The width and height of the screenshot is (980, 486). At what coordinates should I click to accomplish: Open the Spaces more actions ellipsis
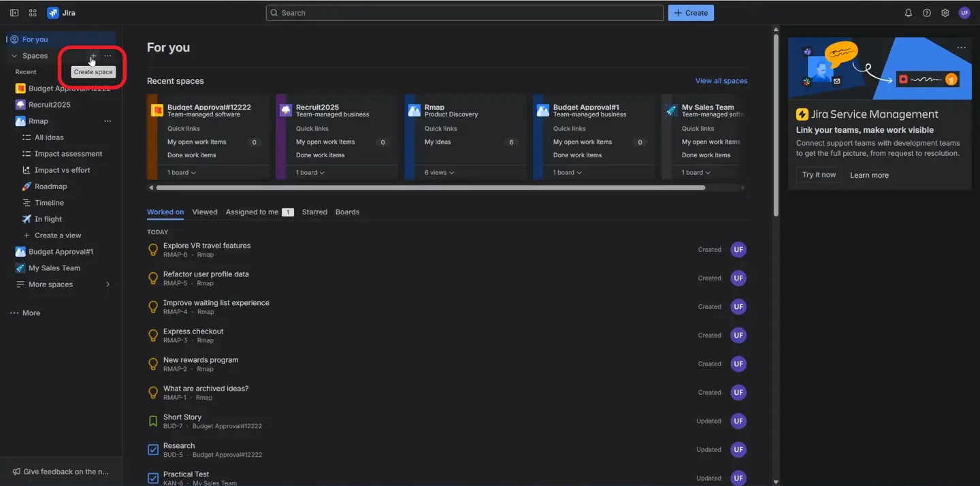(108, 56)
